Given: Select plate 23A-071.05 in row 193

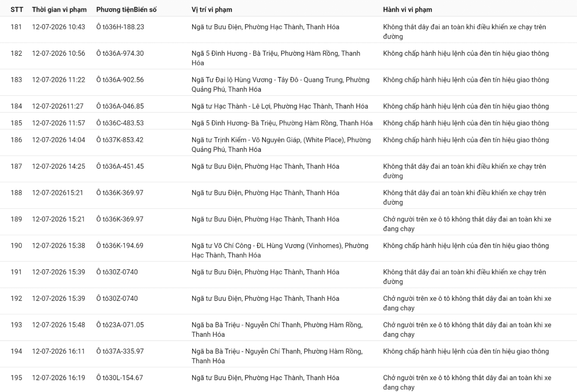Looking at the screenshot, I should pos(120,325).
